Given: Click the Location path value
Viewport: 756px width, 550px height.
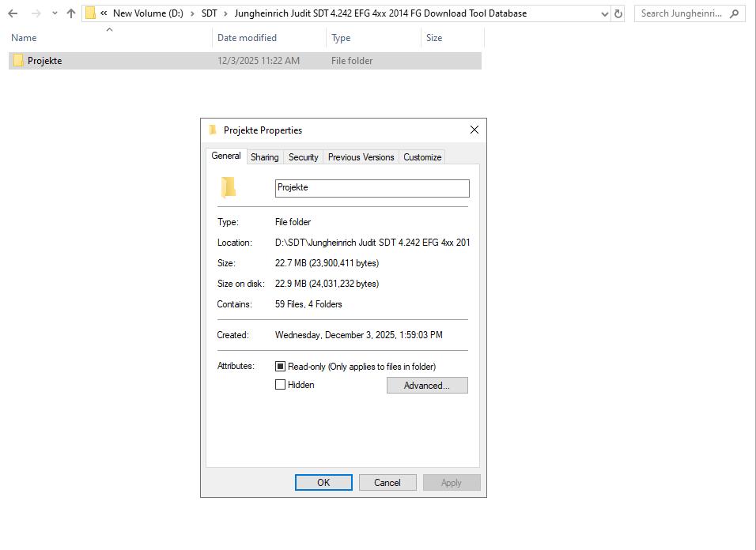Looking at the screenshot, I should point(372,243).
